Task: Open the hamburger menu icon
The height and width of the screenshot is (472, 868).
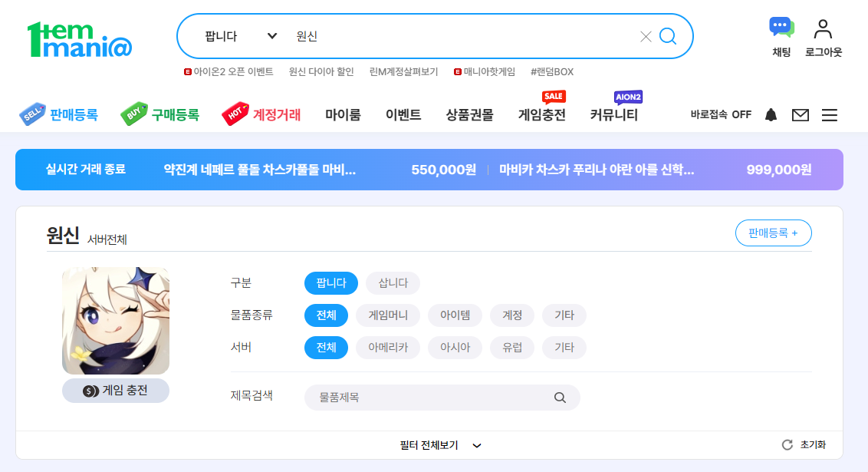Action: pyautogui.click(x=829, y=115)
